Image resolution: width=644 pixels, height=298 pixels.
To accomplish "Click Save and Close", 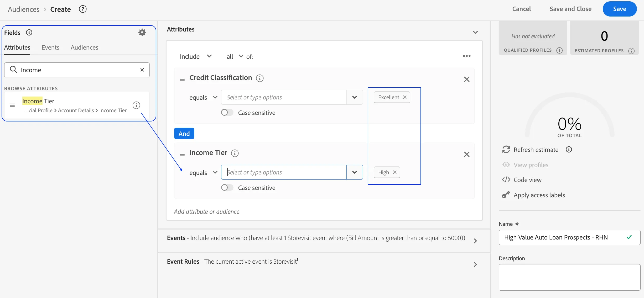I will coord(570,9).
